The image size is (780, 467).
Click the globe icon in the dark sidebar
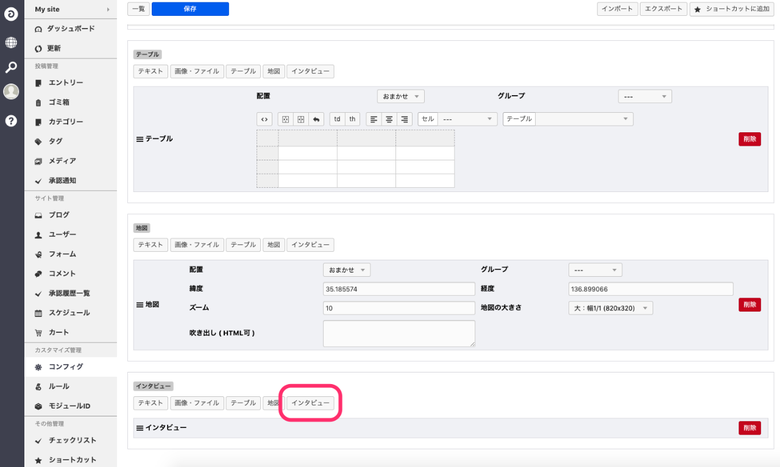[x=11, y=43]
